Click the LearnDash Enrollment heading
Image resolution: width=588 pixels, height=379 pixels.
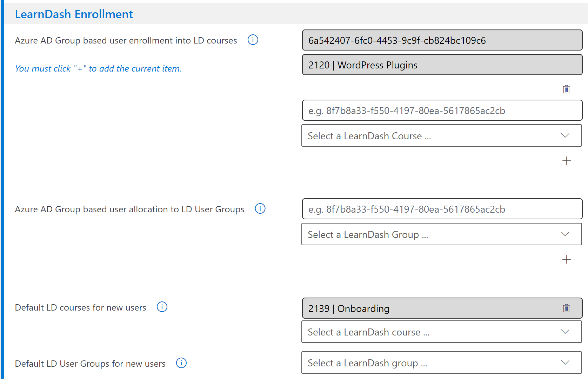[x=74, y=14]
